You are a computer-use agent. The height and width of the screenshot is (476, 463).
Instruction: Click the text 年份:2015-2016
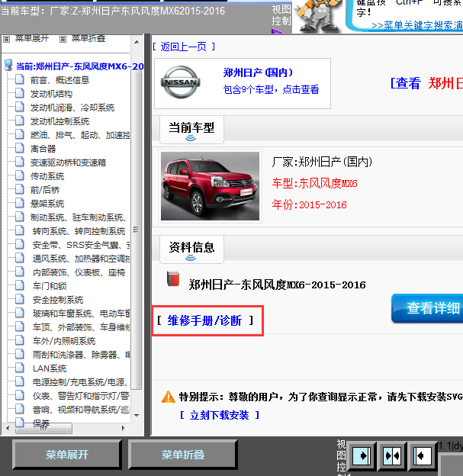[309, 204]
